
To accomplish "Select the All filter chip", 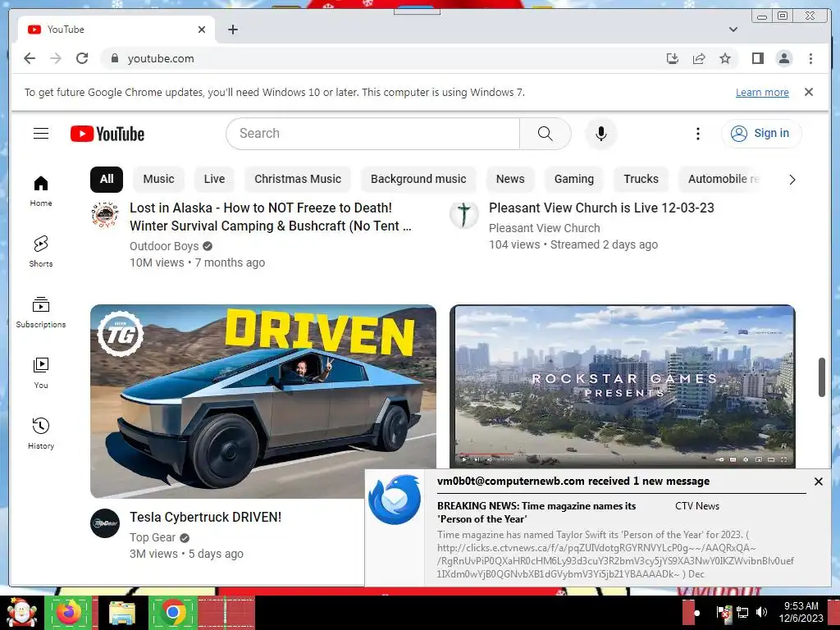I will coord(107,179).
